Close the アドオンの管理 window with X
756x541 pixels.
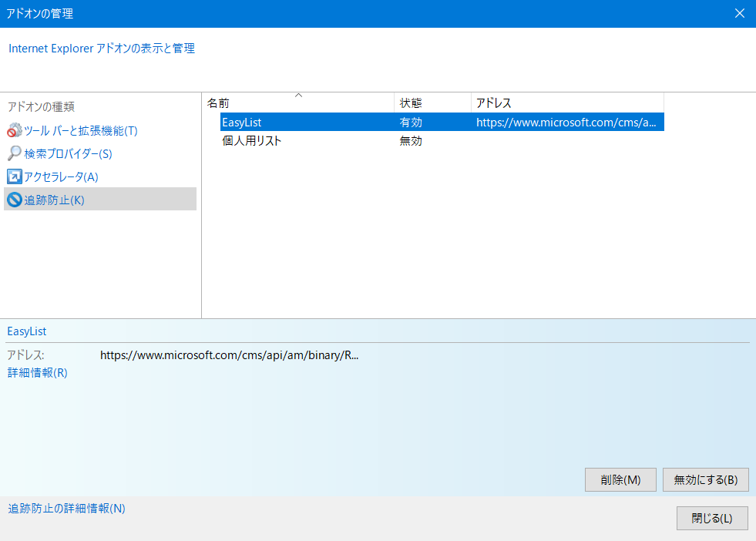pyautogui.click(x=739, y=13)
